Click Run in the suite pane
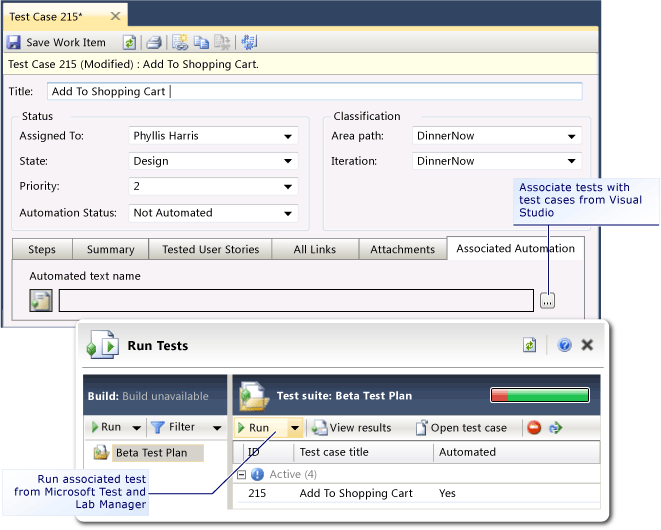Screen dimensions: 661x530 point(107,427)
